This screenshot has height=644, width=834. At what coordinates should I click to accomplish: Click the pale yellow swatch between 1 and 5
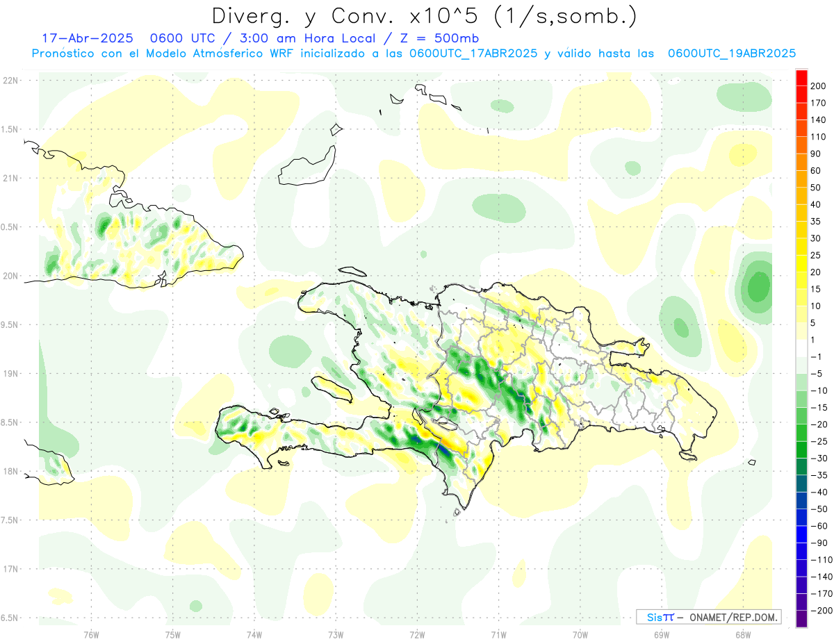pyautogui.click(x=802, y=331)
